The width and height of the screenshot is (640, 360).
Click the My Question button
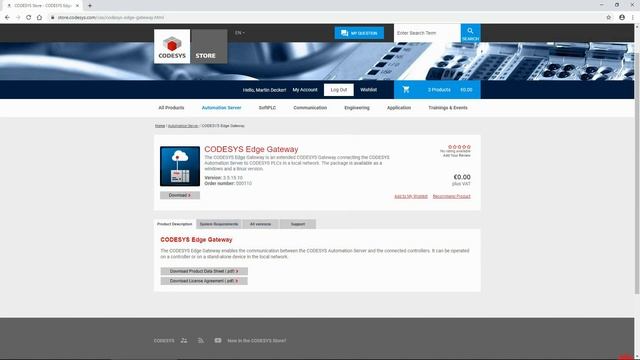click(359, 33)
